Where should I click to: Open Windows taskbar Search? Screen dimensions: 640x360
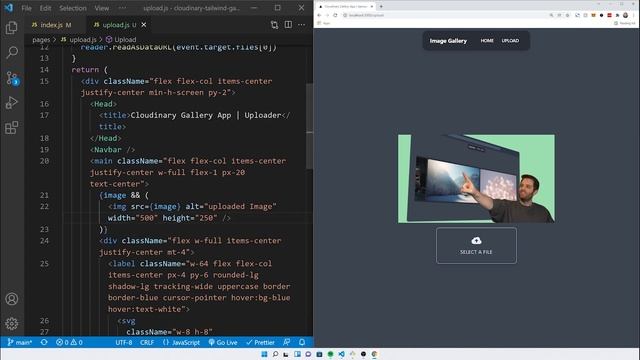(276, 354)
